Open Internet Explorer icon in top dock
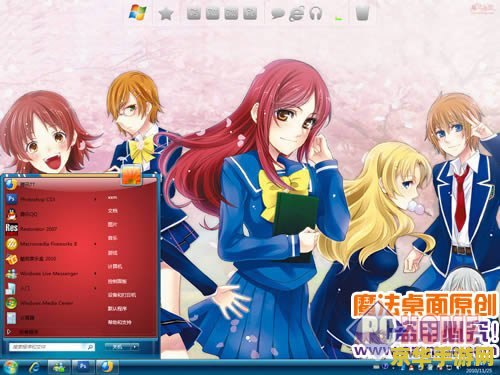The image size is (500, 375). (x=297, y=14)
